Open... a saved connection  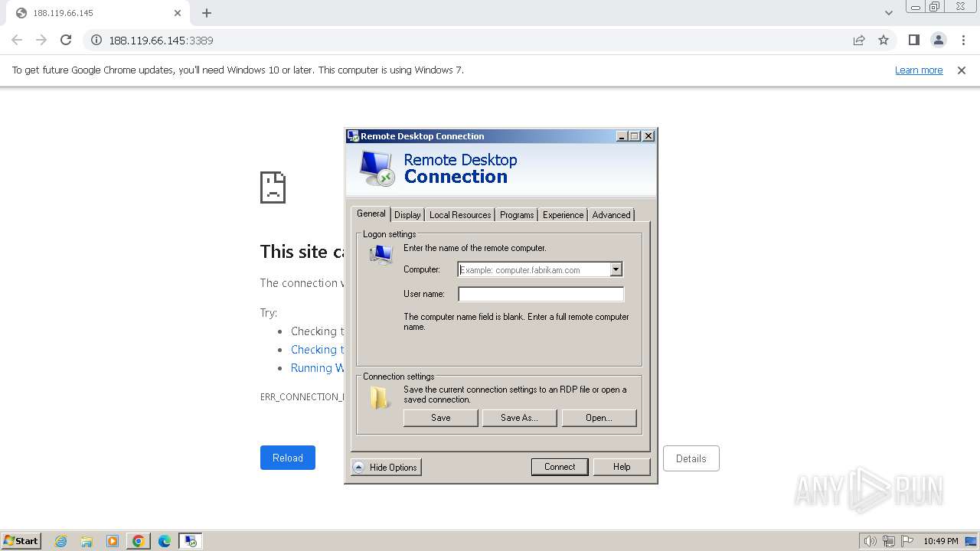point(599,418)
